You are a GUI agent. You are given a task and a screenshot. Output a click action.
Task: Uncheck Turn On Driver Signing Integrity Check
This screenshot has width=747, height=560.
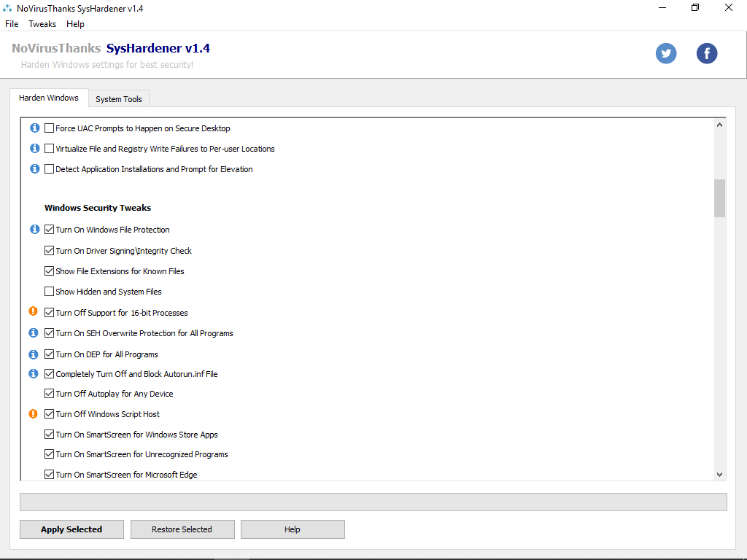coord(49,251)
